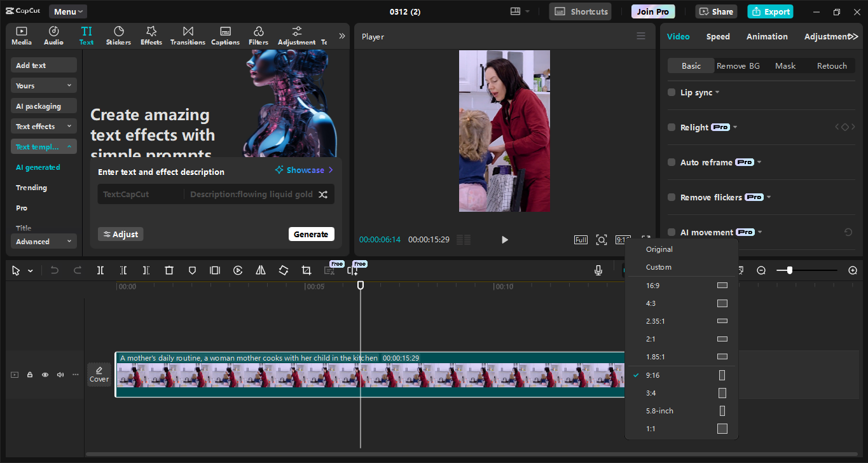
Task: Switch to the Speed tab
Action: coord(718,36)
